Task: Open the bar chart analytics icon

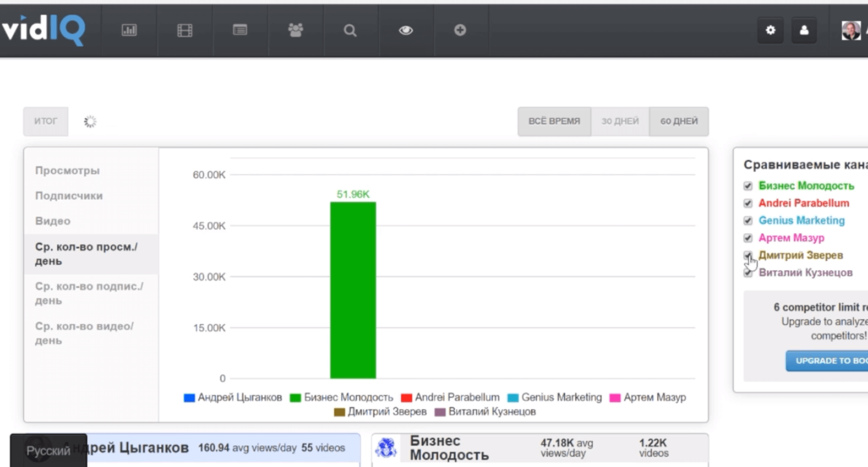Action: (x=129, y=30)
